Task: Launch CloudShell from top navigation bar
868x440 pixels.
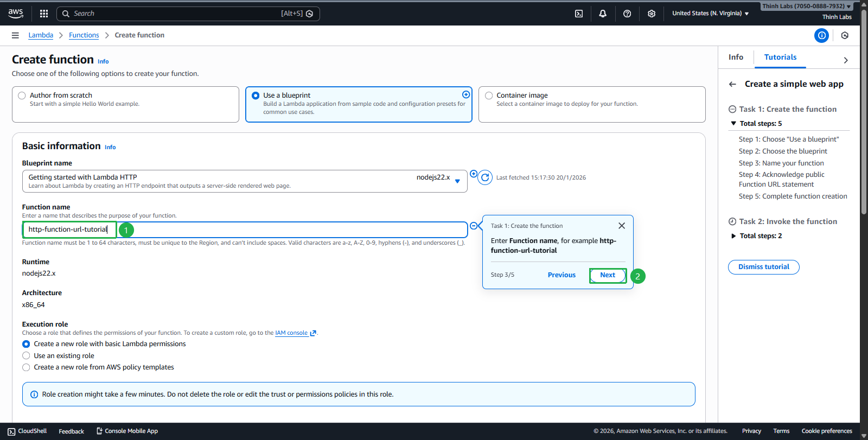Action: [579, 14]
